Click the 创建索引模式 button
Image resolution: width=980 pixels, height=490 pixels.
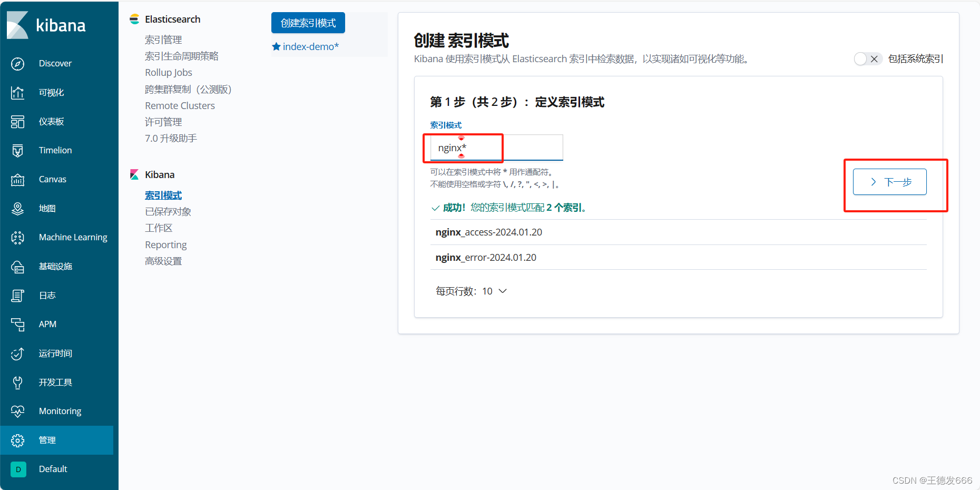[308, 23]
